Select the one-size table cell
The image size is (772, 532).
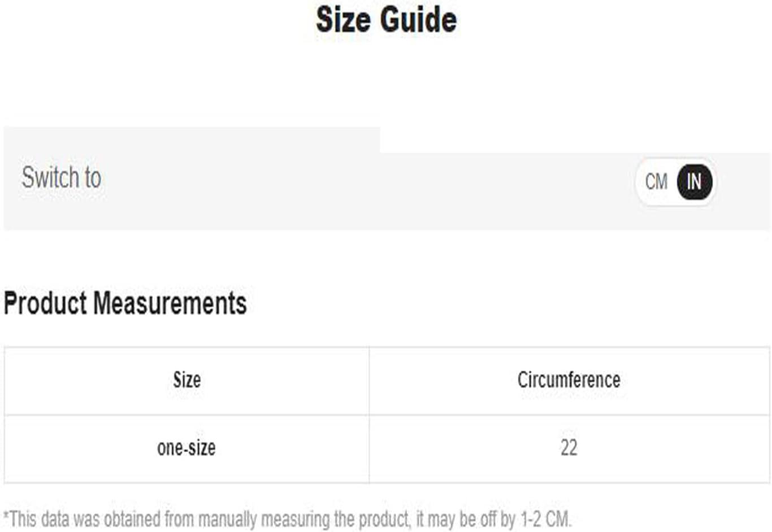tap(187, 448)
